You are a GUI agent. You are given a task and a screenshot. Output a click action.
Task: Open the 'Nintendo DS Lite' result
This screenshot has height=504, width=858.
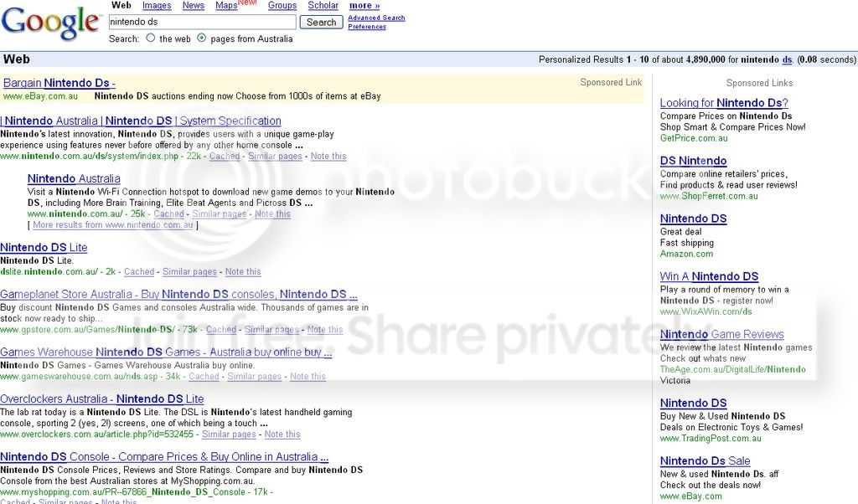pos(44,248)
